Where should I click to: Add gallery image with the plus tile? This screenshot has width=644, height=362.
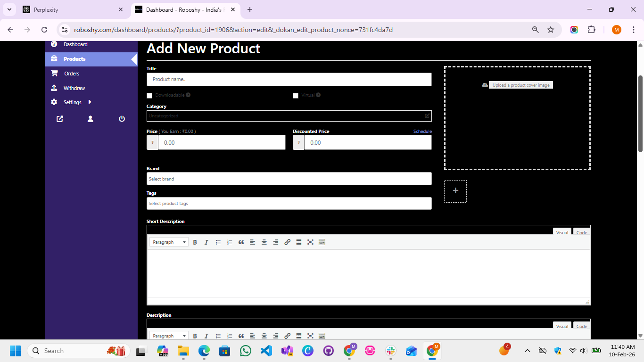tap(455, 190)
